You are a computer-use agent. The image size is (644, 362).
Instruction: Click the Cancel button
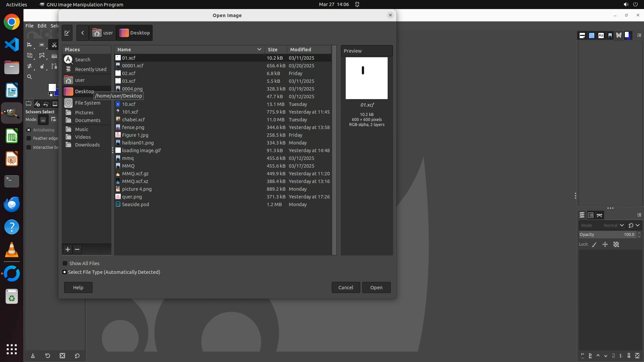345,288
